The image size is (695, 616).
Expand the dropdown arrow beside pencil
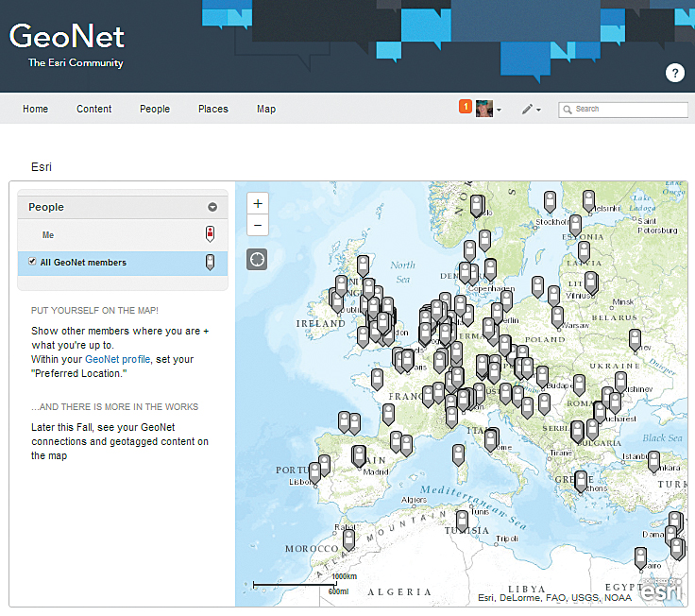pyautogui.click(x=538, y=110)
